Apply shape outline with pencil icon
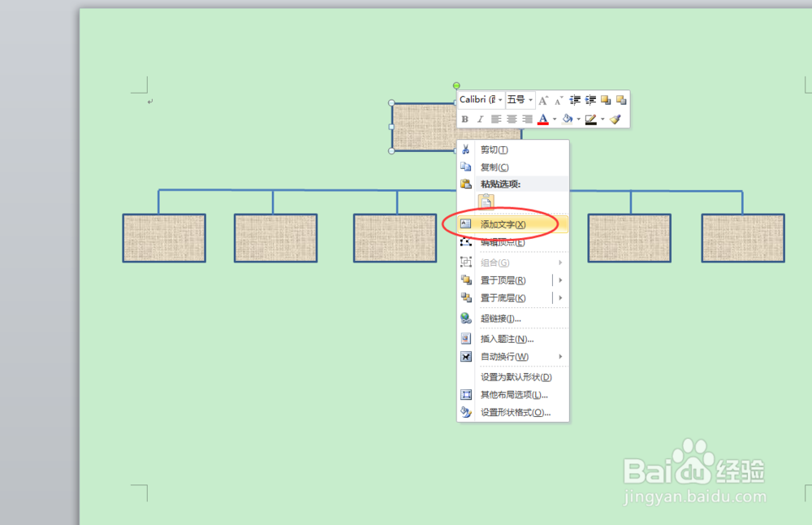The image size is (812, 525). click(591, 119)
